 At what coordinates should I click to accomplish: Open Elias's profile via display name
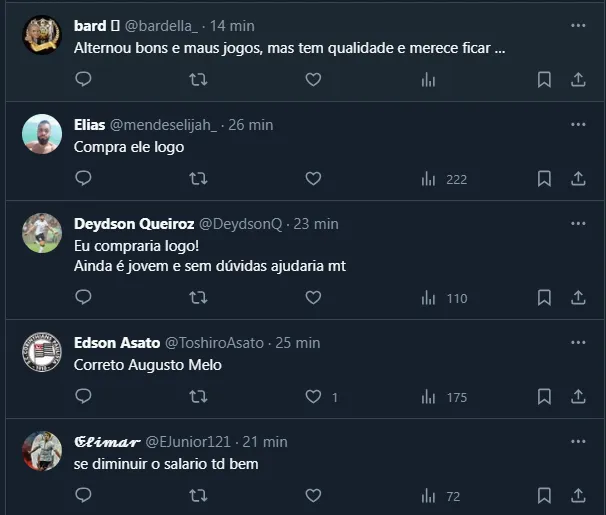pos(88,125)
